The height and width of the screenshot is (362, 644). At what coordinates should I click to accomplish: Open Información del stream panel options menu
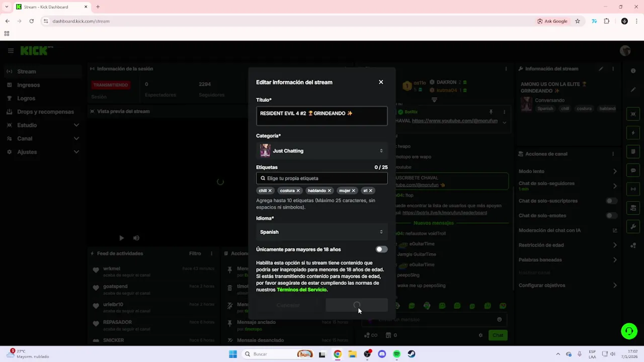pyautogui.click(x=613, y=69)
